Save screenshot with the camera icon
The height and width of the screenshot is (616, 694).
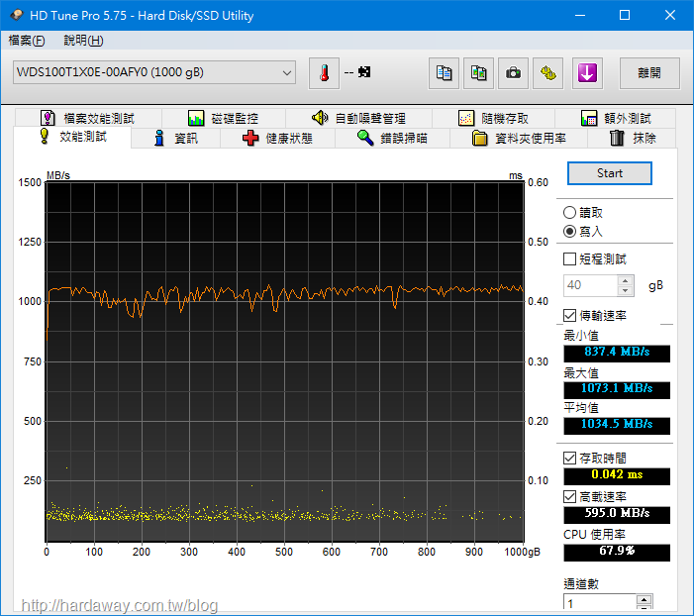coord(514,73)
